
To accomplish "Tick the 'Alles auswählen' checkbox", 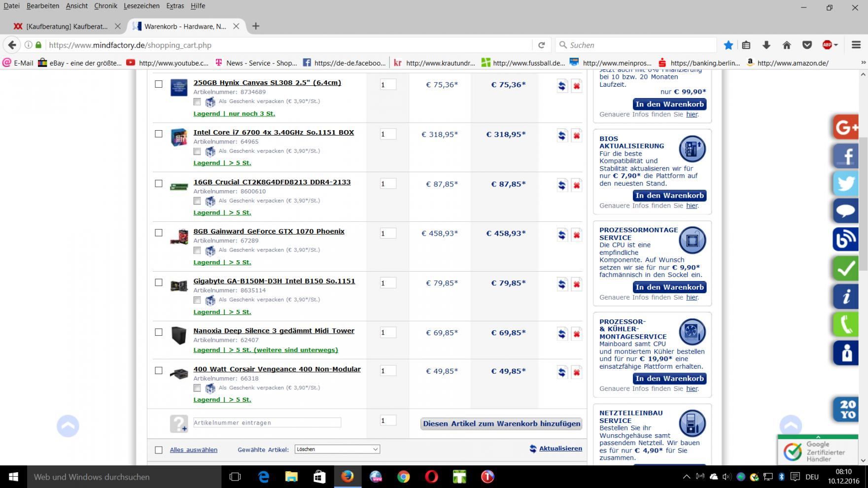I will (159, 450).
